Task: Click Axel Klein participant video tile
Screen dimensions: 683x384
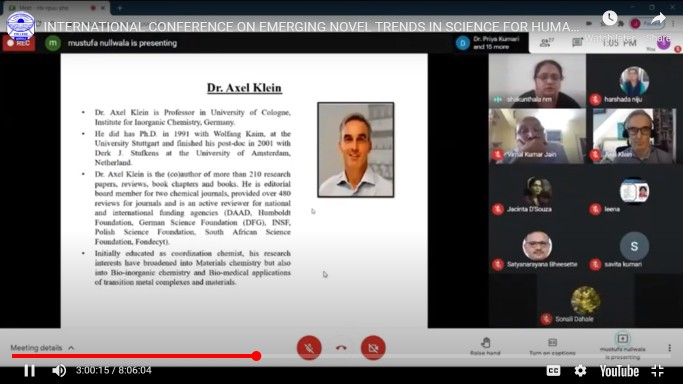Action: (634, 136)
